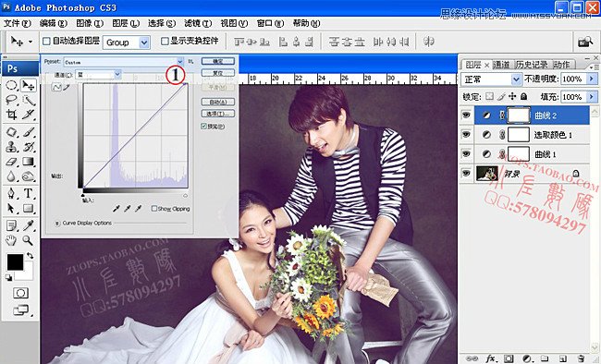This screenshot has height=364, width=601.
Task: Swap foreground and background colors
Action: (30, 256)
